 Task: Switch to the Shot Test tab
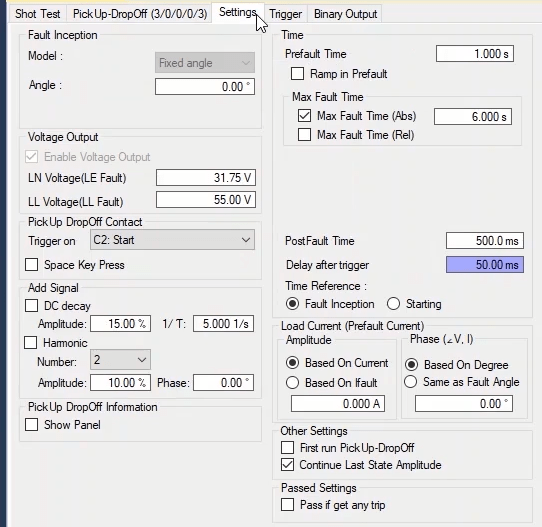click(x=37, y=14)
